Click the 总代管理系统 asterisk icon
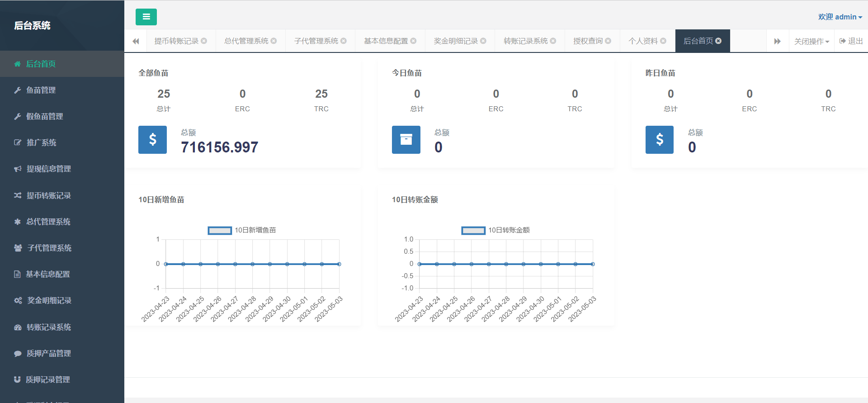This screenshot has width=868, height=403. [18, 222]
